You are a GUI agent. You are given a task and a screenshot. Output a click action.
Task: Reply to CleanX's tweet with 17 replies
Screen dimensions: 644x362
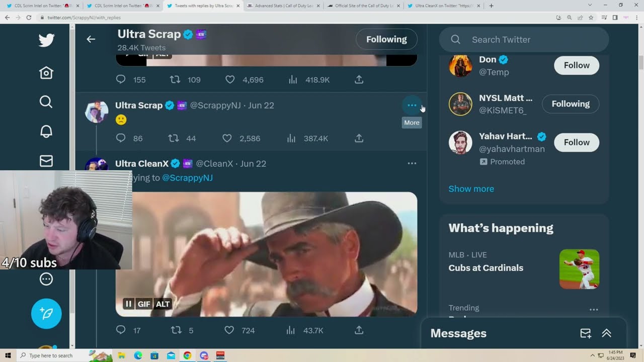pos(121,330)
